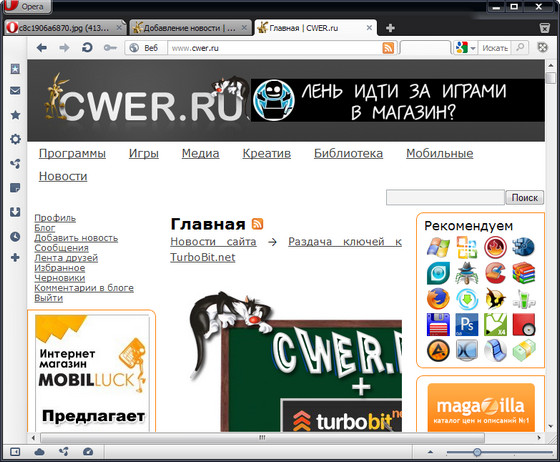Open the star panel in sidebar
The width and height of the screenshot is (560, 462).
pyautogui.click(x=15, y=115)
